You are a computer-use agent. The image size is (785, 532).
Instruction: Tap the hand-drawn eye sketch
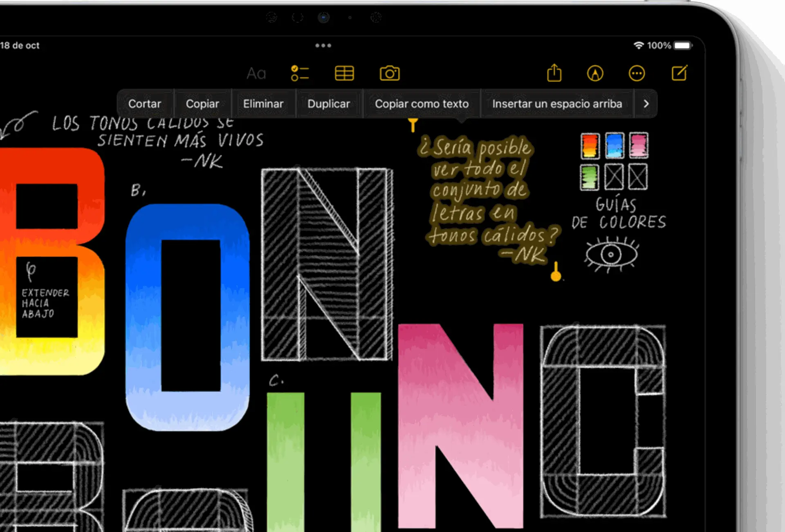611,255
